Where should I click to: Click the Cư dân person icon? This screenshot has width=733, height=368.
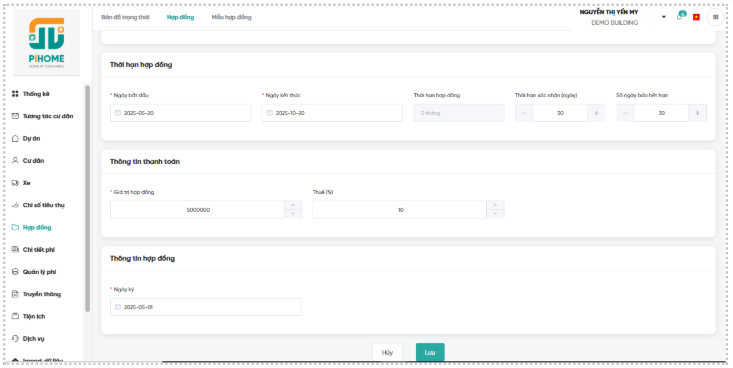pos(15,160)
